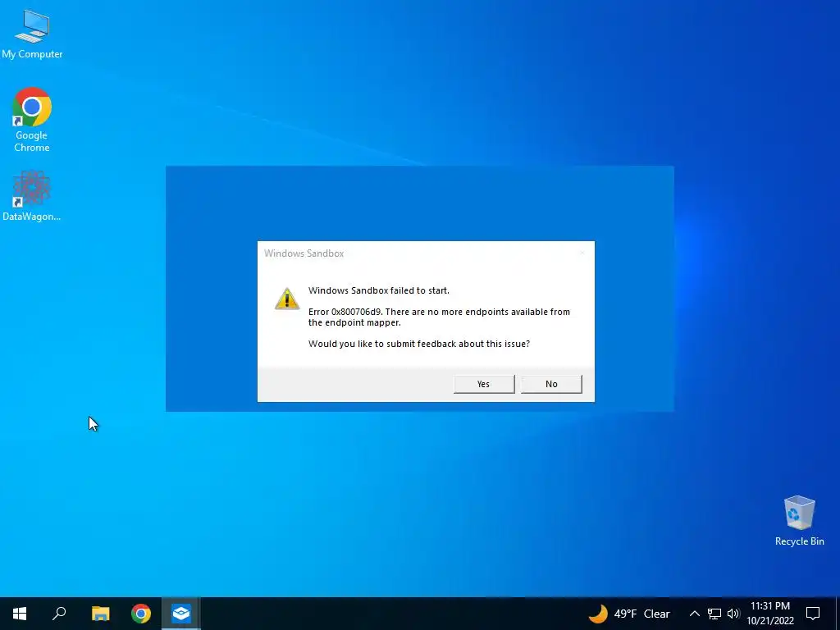Click Yes to submit feedback

[484, 384]
